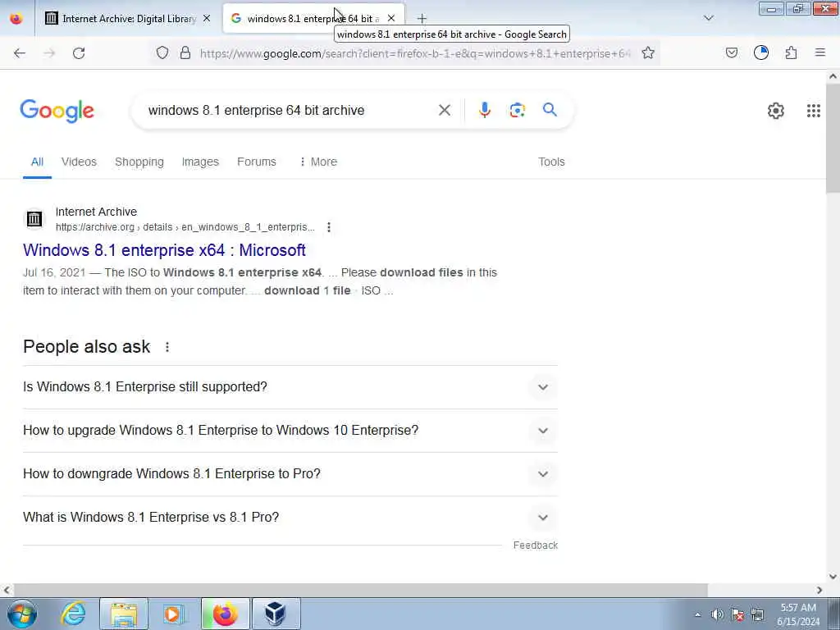
Task: Switch to Images results tab
Action: point(200,162)
